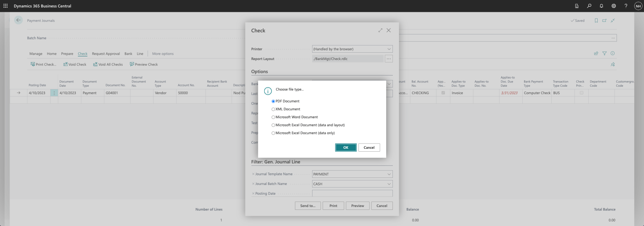Image resolution: width=644 pixels, height=226 pixels.
Task: Open the notifications bell
Action: 601,6
